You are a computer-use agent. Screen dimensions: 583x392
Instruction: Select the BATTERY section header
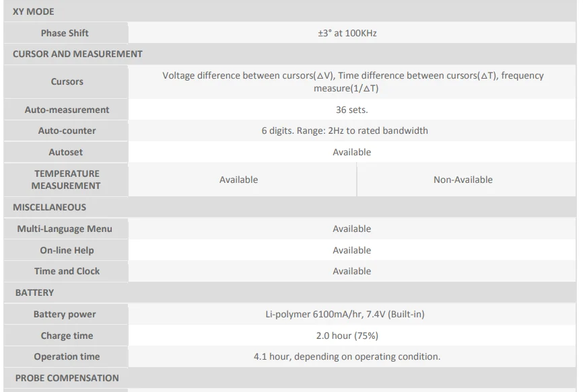[x=34, y=292]
